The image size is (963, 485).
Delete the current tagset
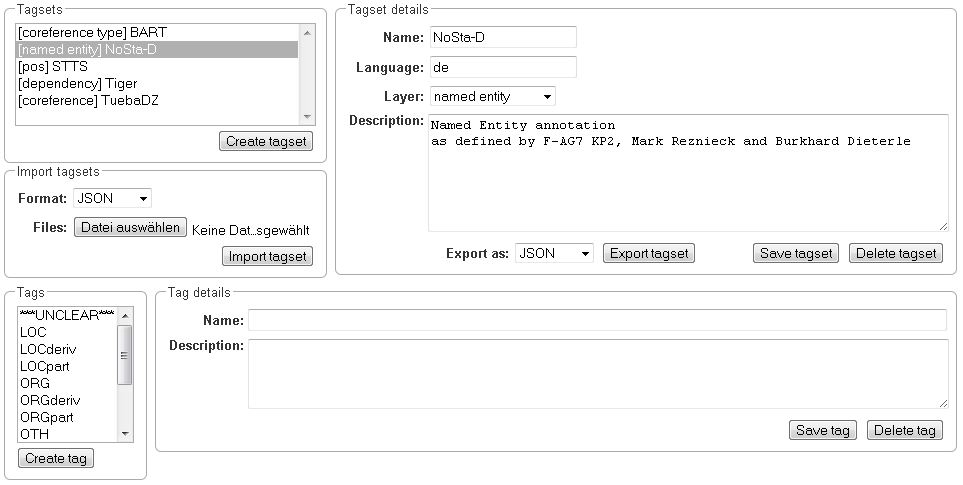pyautogui.click(x=895, y=253)
